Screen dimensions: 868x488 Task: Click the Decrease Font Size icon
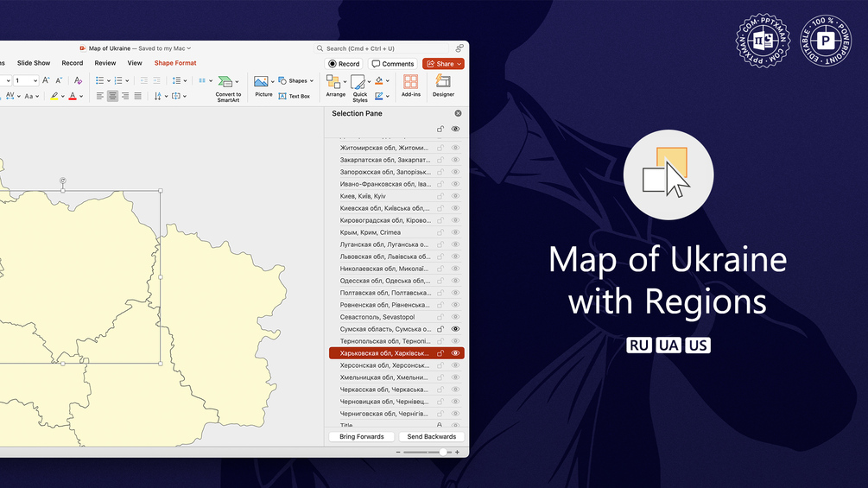tap(59, 81)
